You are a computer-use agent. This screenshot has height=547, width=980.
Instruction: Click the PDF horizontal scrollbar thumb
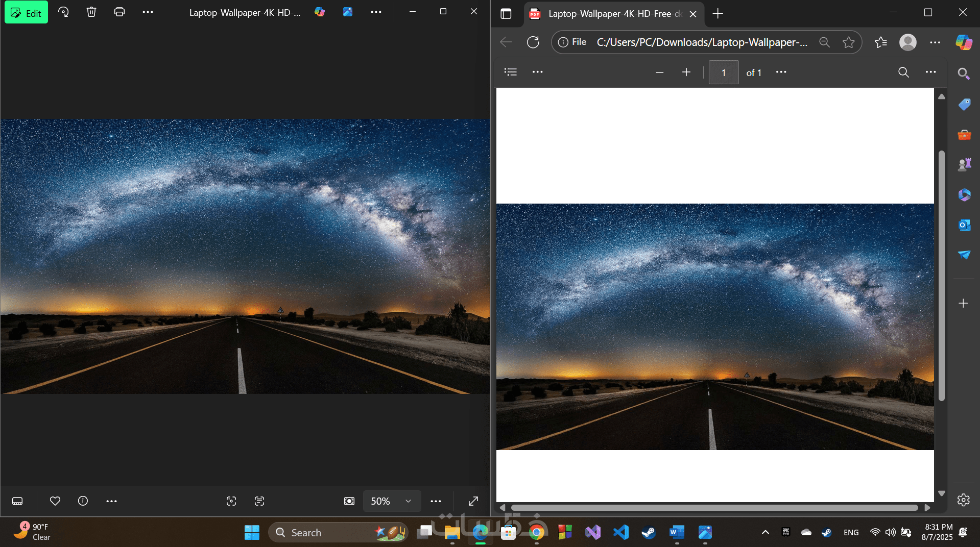[x=714, y=508]
